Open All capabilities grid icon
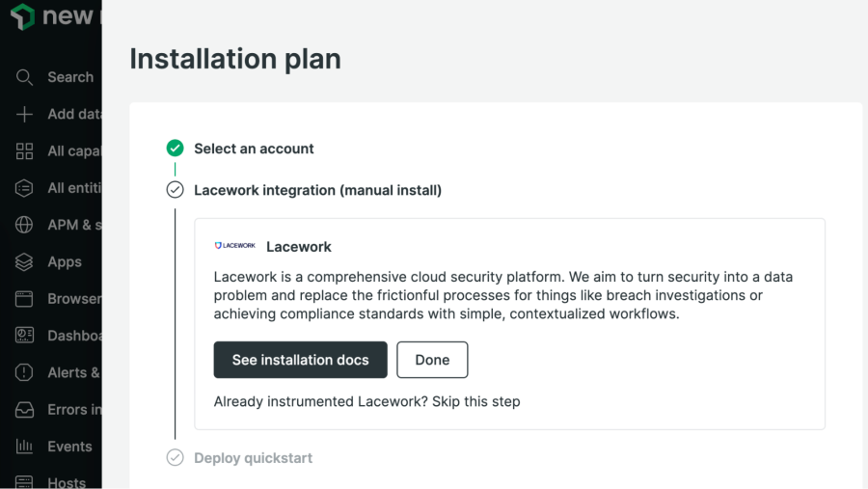Image resolution: width=868 pixels, height=489 pixels. coord(24,151)
